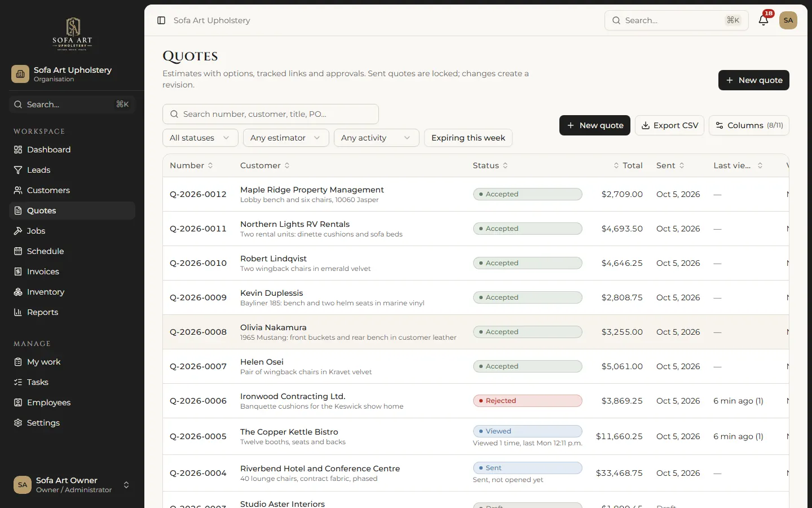The height and width of the screenshot is (508, 812).
Task: Click the New quote button in page header
Action: [x=754, y=80]
